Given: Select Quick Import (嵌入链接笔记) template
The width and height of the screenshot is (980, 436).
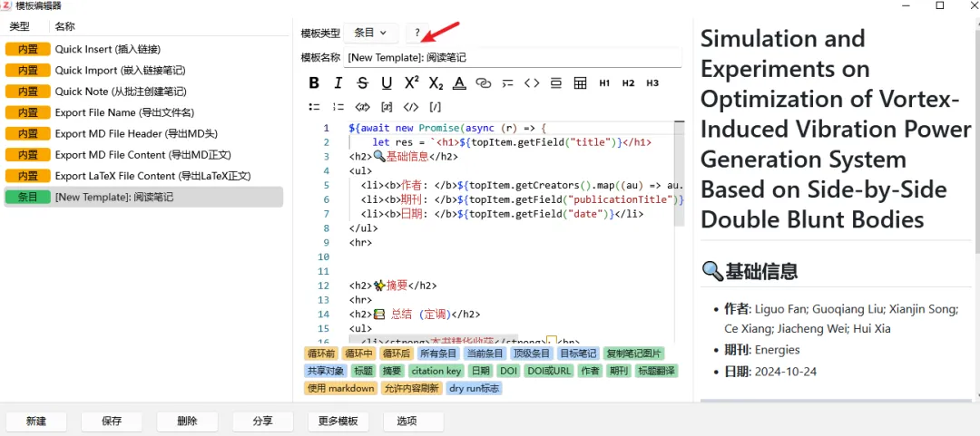Looking at the screenshot, I should tap(143, 70).
